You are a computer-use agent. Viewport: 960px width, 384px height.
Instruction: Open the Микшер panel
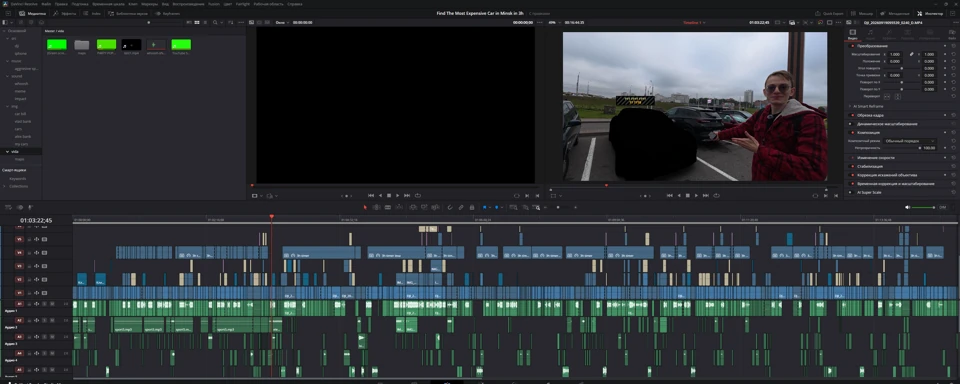tap(863, 13)
